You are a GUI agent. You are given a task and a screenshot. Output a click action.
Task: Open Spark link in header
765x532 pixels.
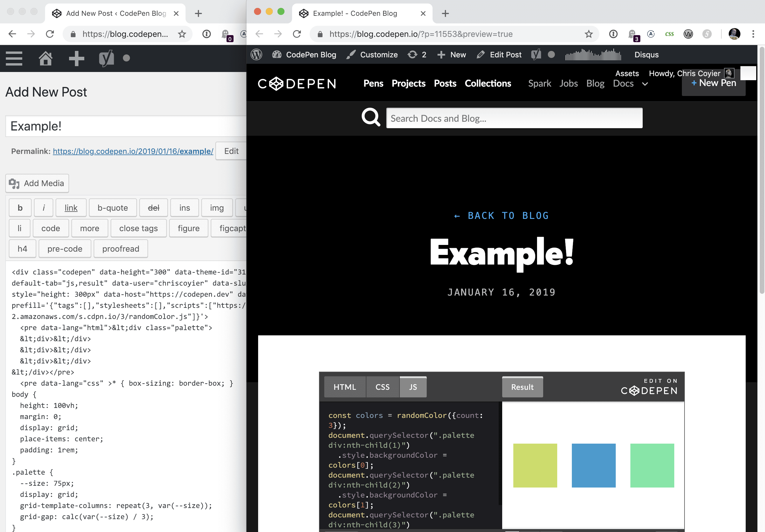tap(539, 83)
